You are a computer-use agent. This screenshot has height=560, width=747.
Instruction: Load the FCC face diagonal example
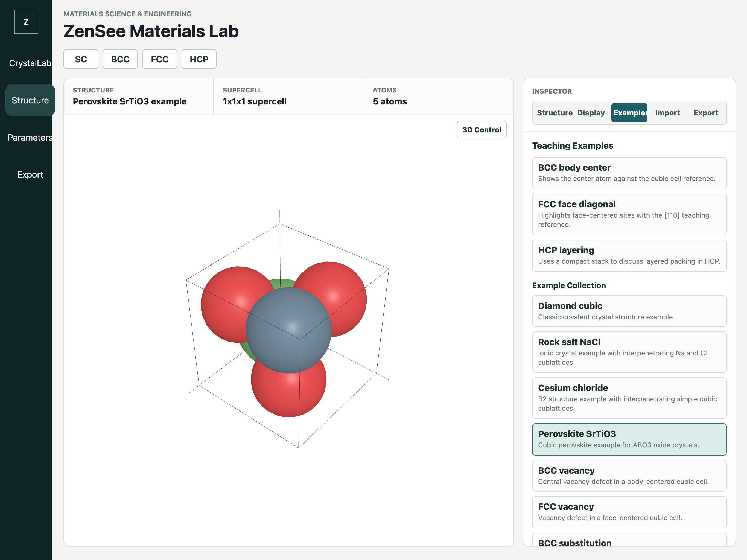tap(629, 214)
